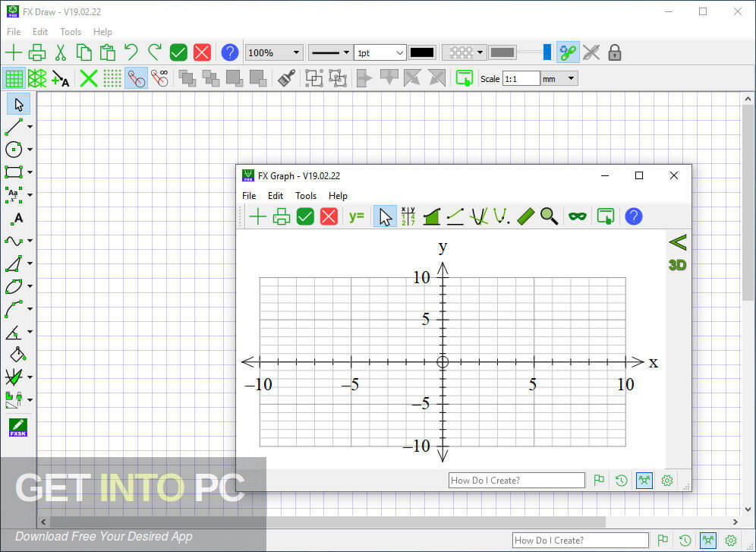Open the File menu in FX Graph
This screenshot has height=552, width=756.
(249, 196)
